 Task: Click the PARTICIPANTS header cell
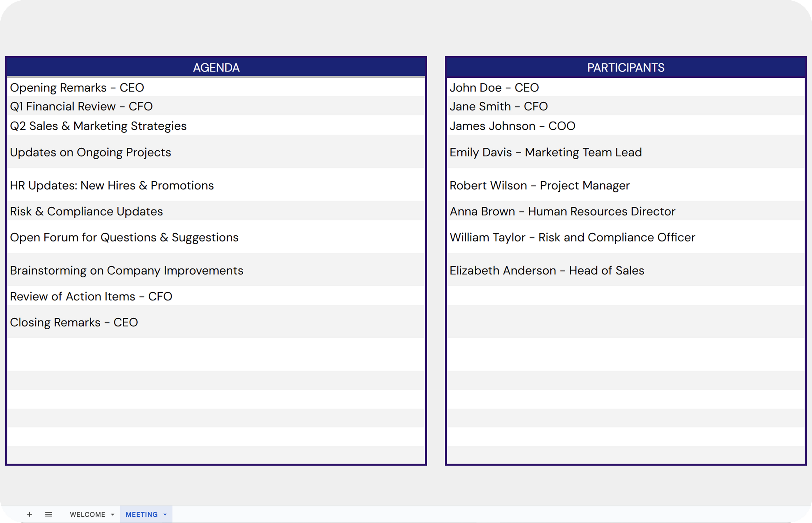625,67
